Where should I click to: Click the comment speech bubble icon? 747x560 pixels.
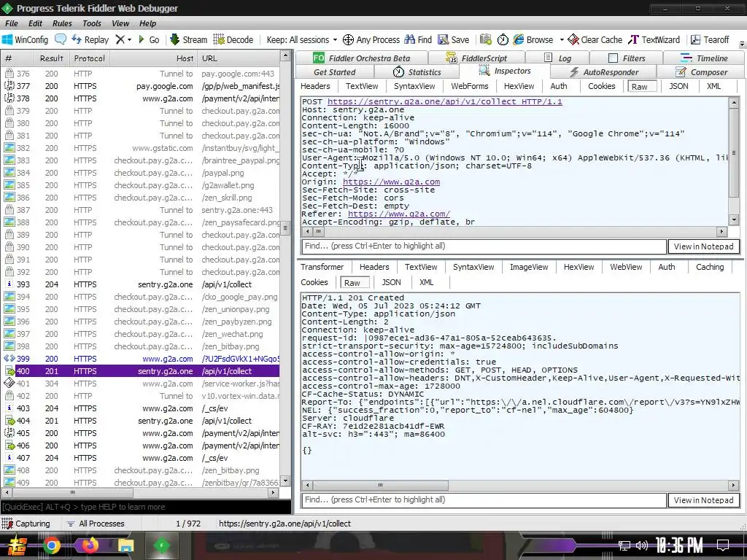[61, 39]
